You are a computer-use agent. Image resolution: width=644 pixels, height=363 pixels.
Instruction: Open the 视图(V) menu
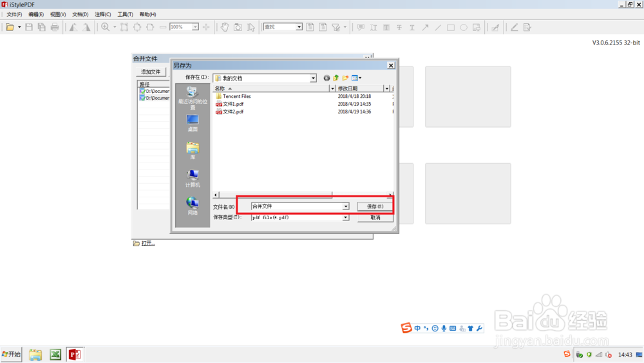(x=58, y=14)
